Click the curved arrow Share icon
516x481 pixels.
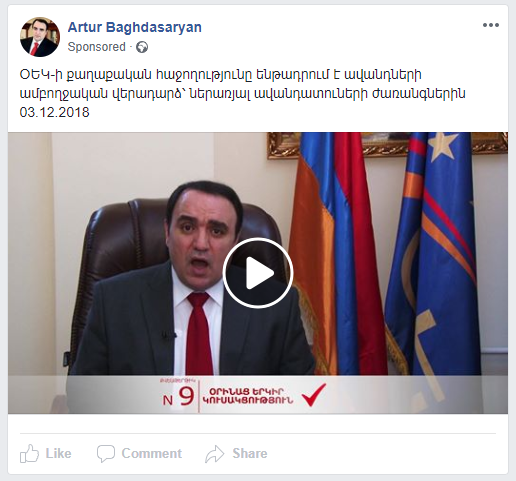point(215,454)
